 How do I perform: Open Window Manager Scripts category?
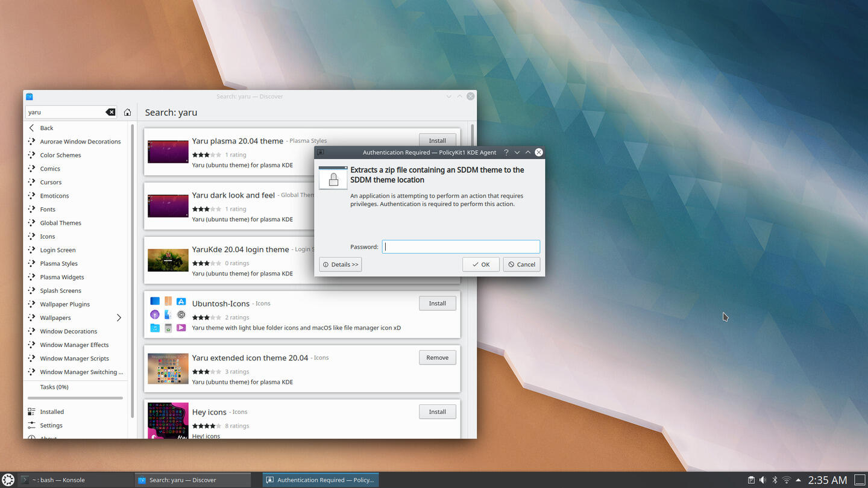74,358
